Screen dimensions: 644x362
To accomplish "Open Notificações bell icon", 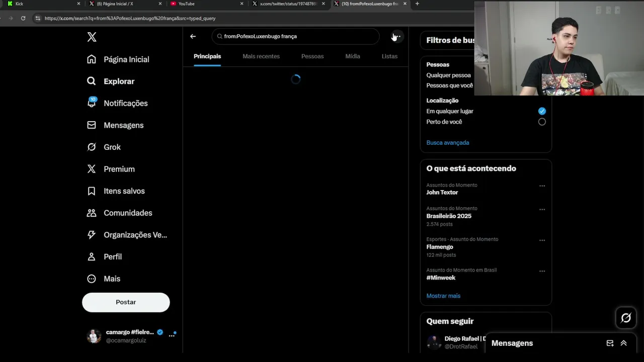I will pos(91,103).
